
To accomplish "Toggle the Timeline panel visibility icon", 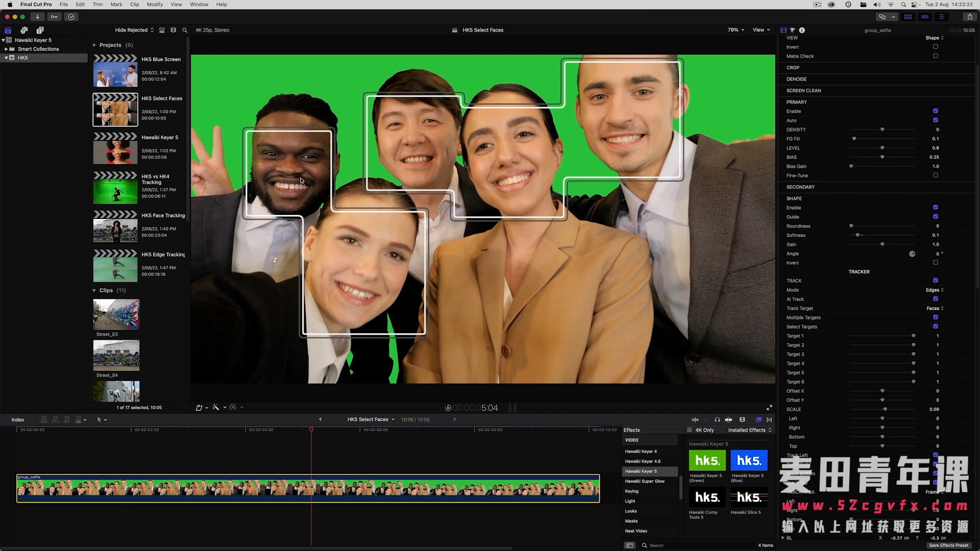I will pyautogui.click(x=925, y=17).
